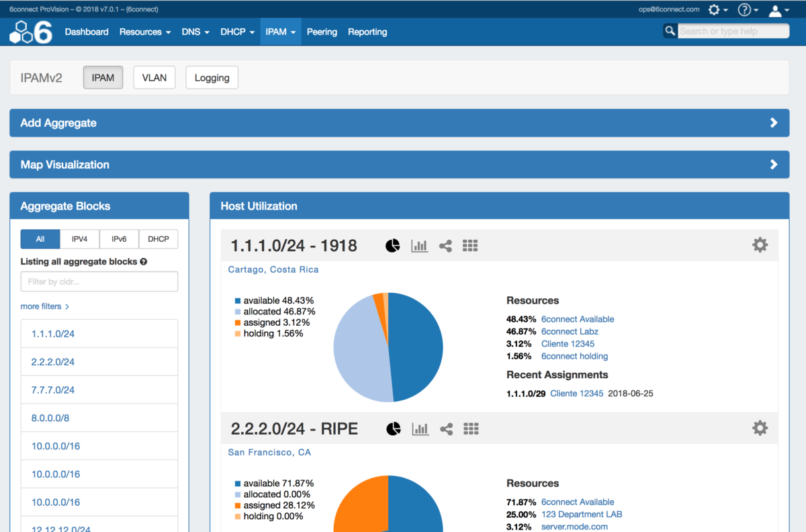
Task: Select the IPV4 aggregate filter
Action: tap(80, 238)
